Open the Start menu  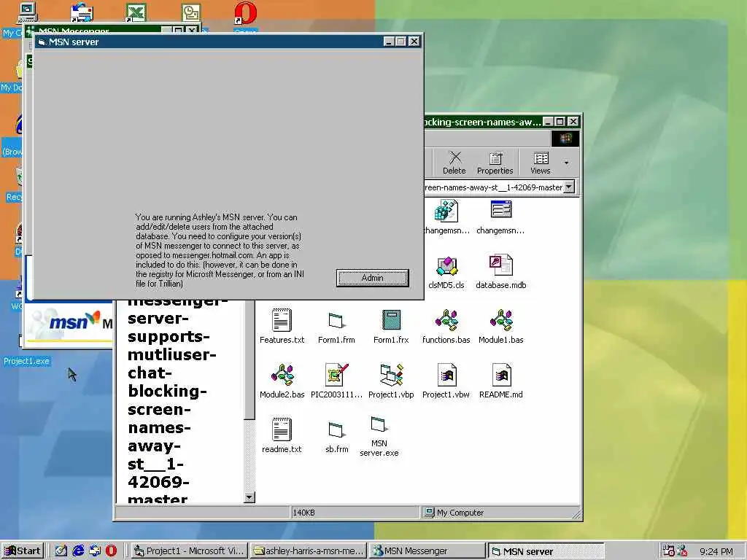[x=23, y=551]
